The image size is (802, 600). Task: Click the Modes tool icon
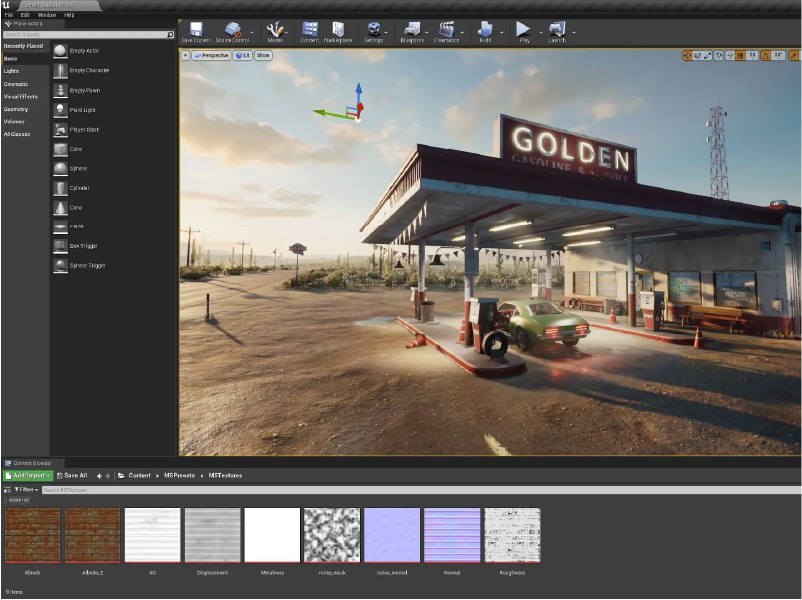pos(275,30)
